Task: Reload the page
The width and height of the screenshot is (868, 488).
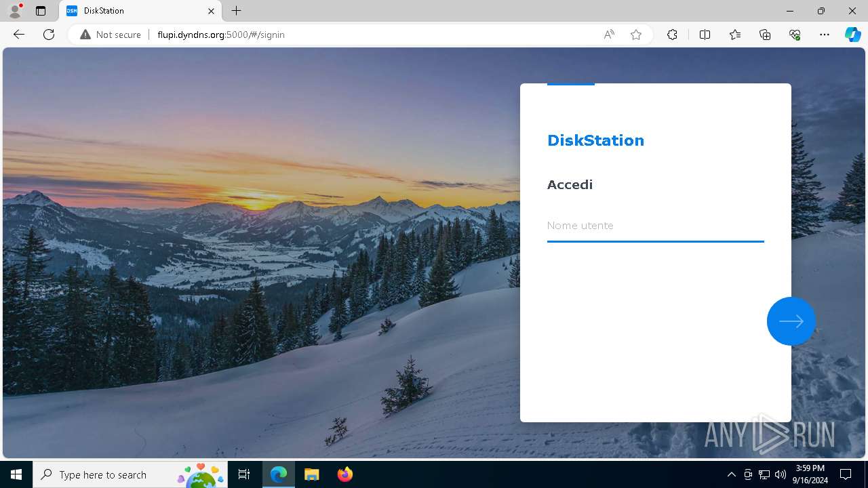Action: 49,35
